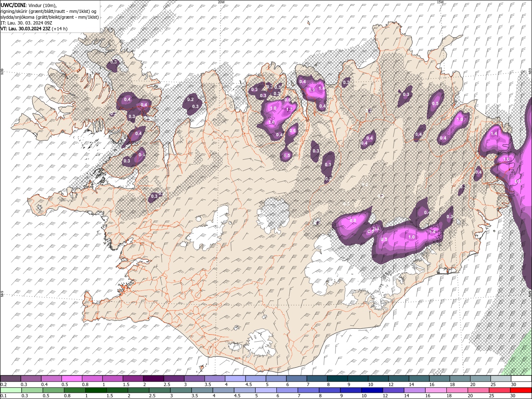Image resolution: width=532 pixels, height=399 pixels.
Task: Click the white 30 swatch in upper legend
Action: 521,379
